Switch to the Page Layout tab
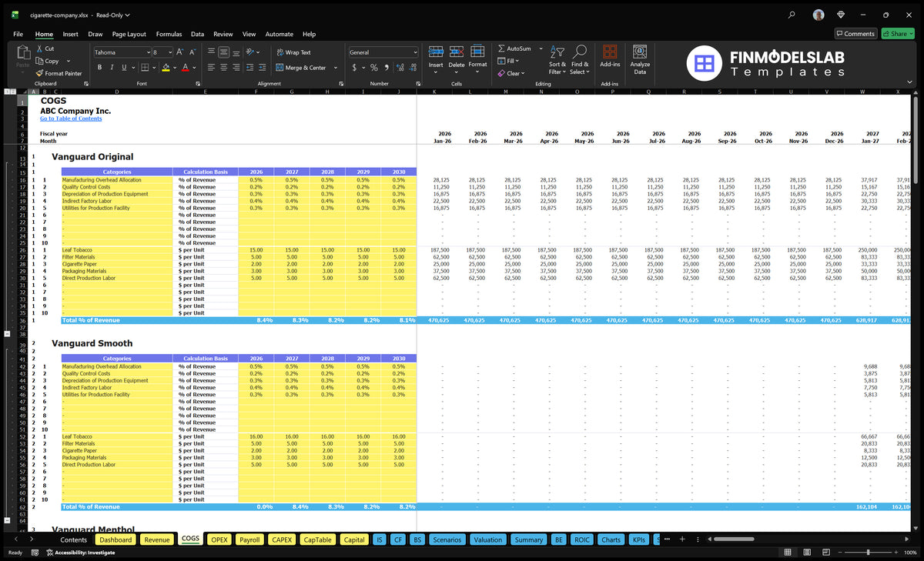 click(129, 34)
